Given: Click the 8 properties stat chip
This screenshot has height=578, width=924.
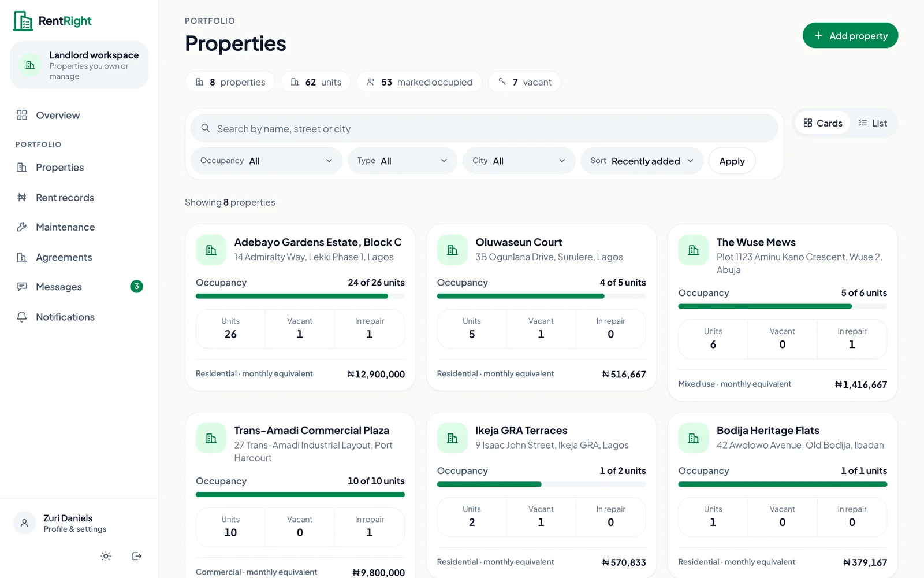Looking at the screenshot, I should click(x=230, y=82).
